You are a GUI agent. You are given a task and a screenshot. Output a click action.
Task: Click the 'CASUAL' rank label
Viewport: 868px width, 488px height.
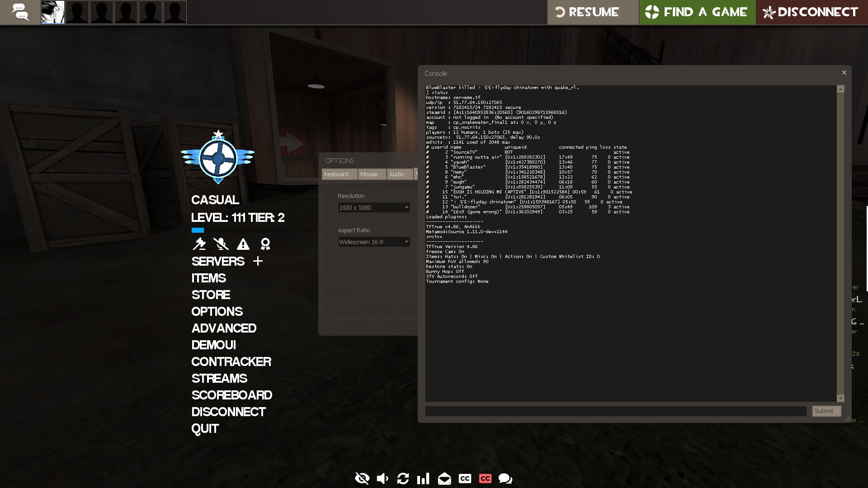pyautogui.click(x=215, y=200)
